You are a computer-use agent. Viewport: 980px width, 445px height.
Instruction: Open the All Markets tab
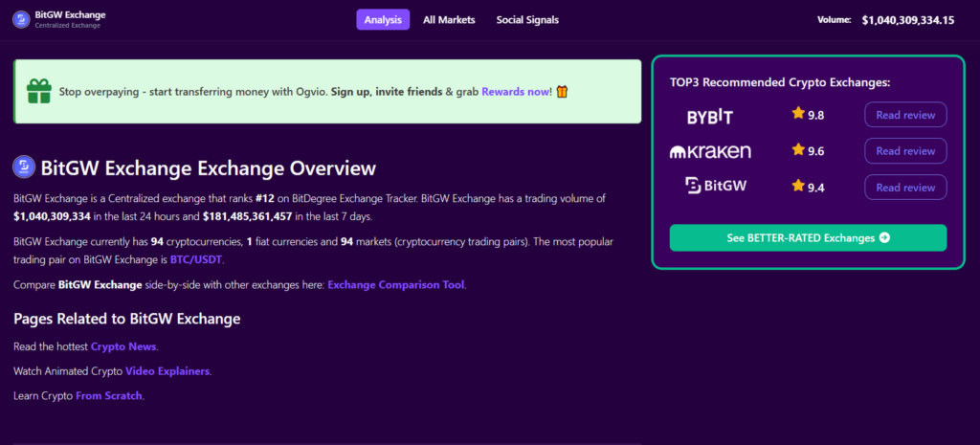point(449,19)
